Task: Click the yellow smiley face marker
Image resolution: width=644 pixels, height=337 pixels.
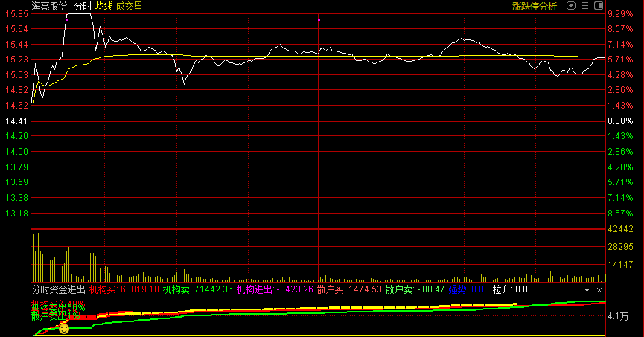Action: tap(64, 327)
